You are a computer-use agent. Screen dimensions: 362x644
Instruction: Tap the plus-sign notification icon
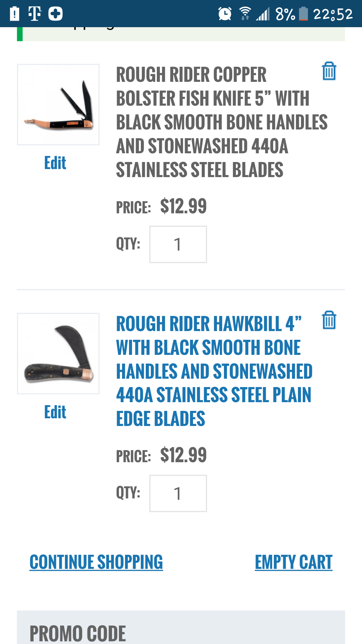55,14
